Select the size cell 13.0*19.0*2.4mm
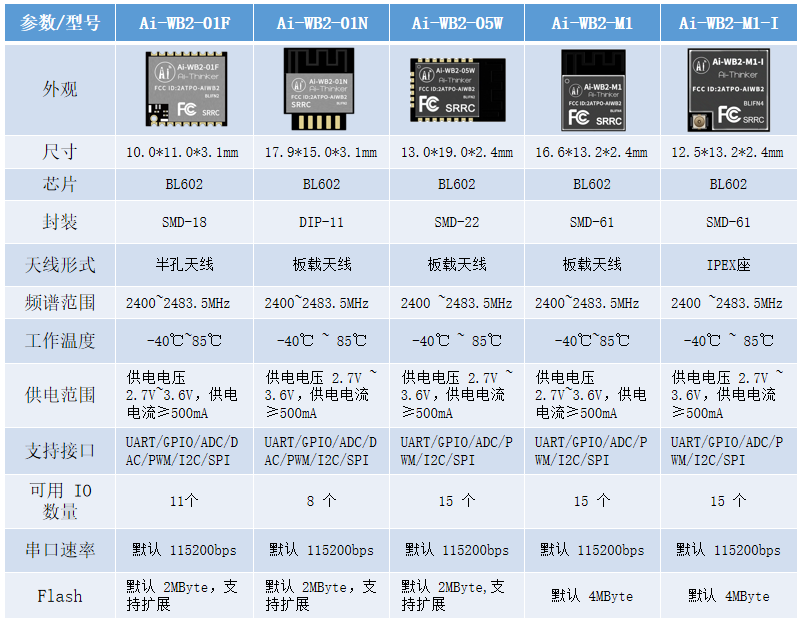 click(x=457, y=152)
